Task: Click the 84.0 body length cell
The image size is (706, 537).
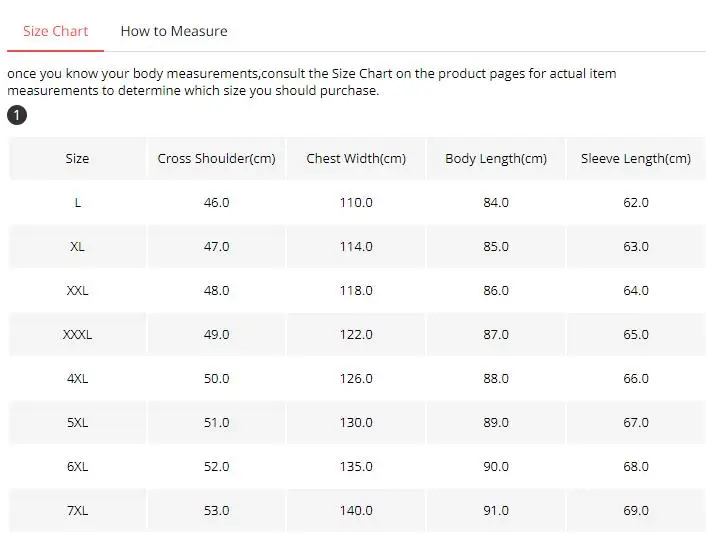Action: [x=496, y=202]
